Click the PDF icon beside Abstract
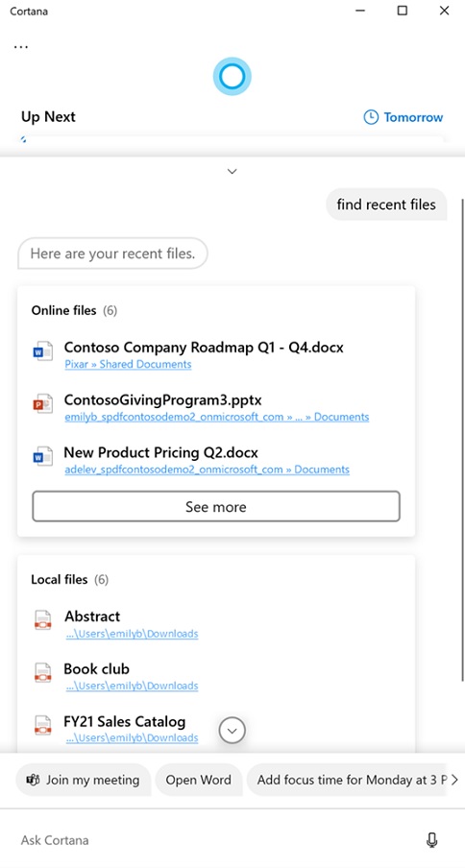465x868 pixels. click(x=42, y=620)
